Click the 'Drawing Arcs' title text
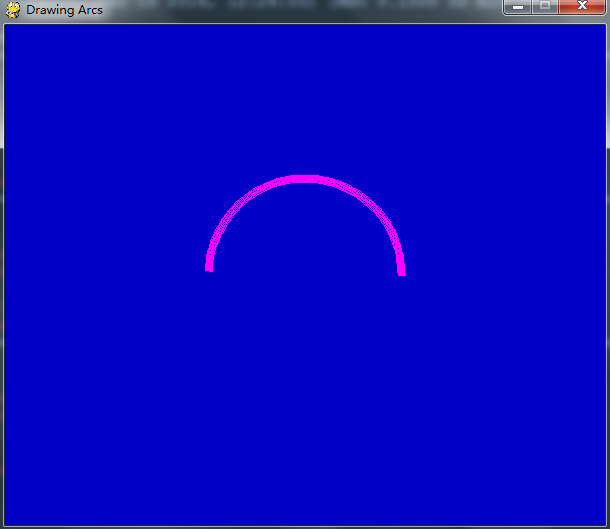Image resolution: width=610 pixels, height=529 pixels. [x=64, y=10]
